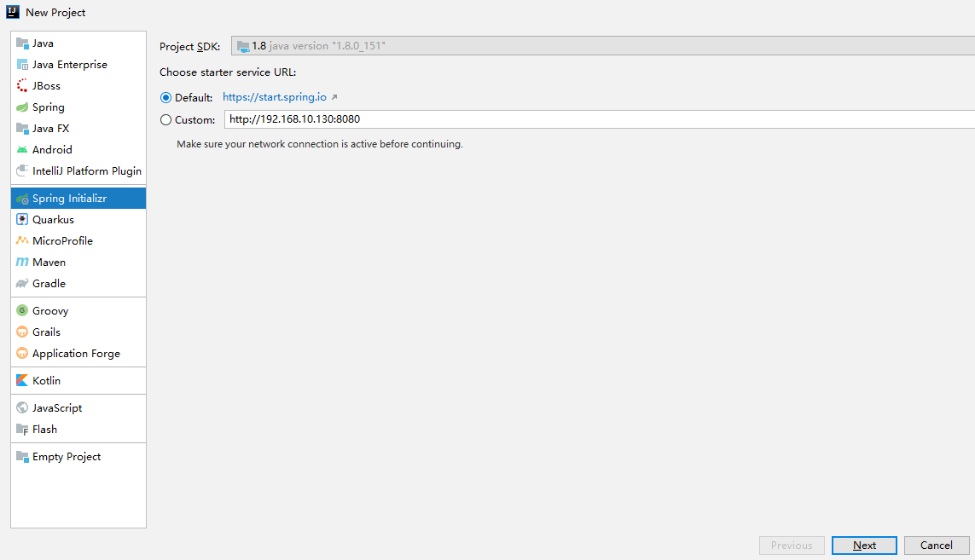Choose the Maven project type label
975x560 pixels.
pyautogui.click(x=49, y=263)
